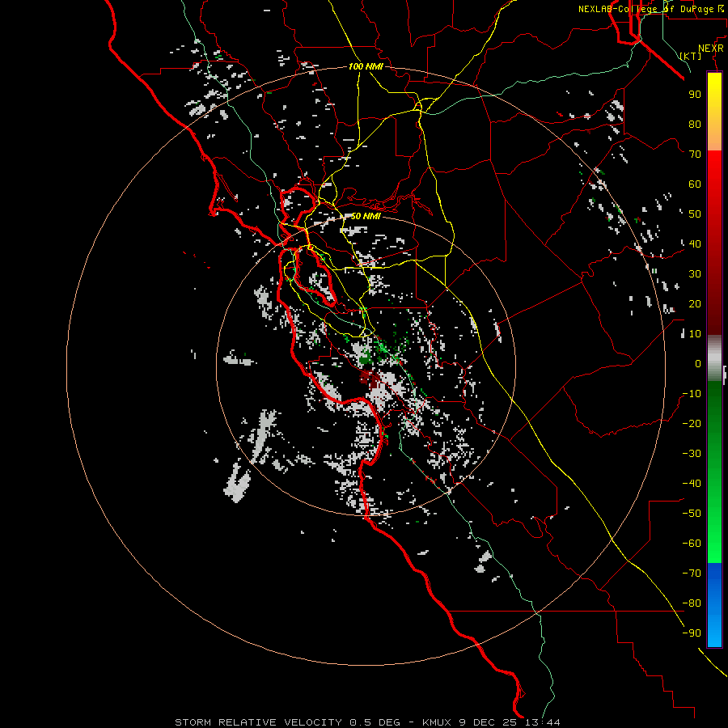Click the -50 value on velocity scale
Screen dimensions: 728x728
[692, 514]
